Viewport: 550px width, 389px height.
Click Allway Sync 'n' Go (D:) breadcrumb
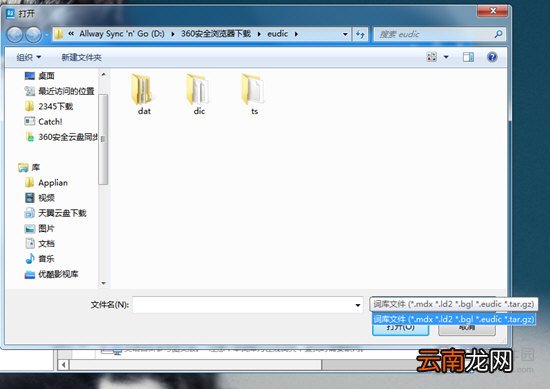tap(122, 34)
